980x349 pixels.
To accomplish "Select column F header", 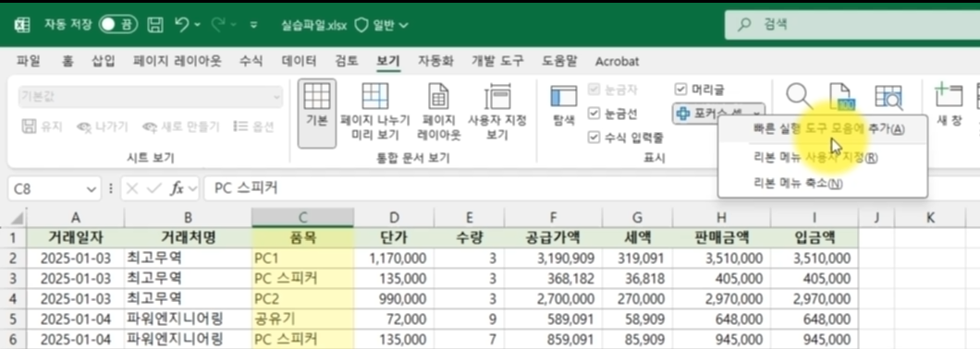I will (x=552, y=217).
